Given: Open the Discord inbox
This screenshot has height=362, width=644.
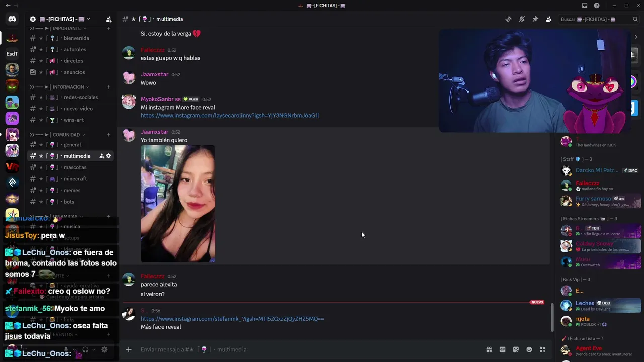Looking at the screenshot, I should pos(585,6).
